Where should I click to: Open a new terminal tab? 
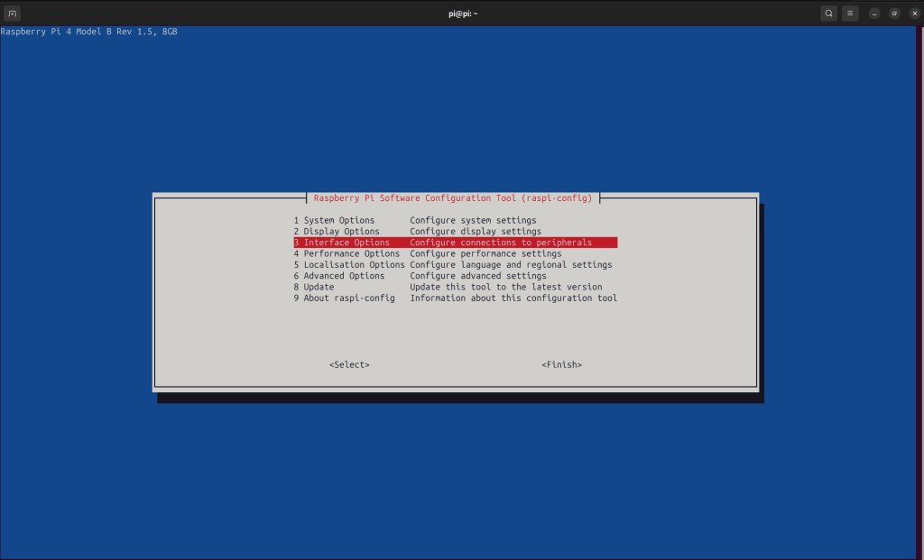pos(13,14)
